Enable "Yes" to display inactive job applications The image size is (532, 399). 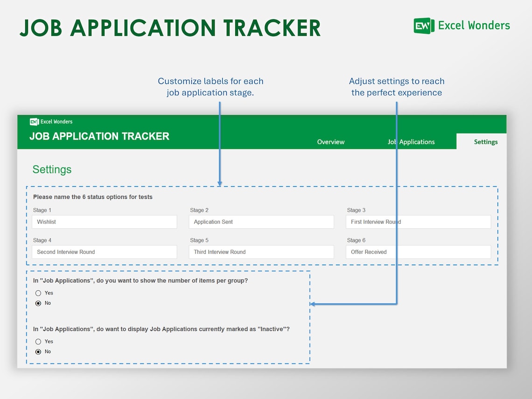(x=38, y=342)
